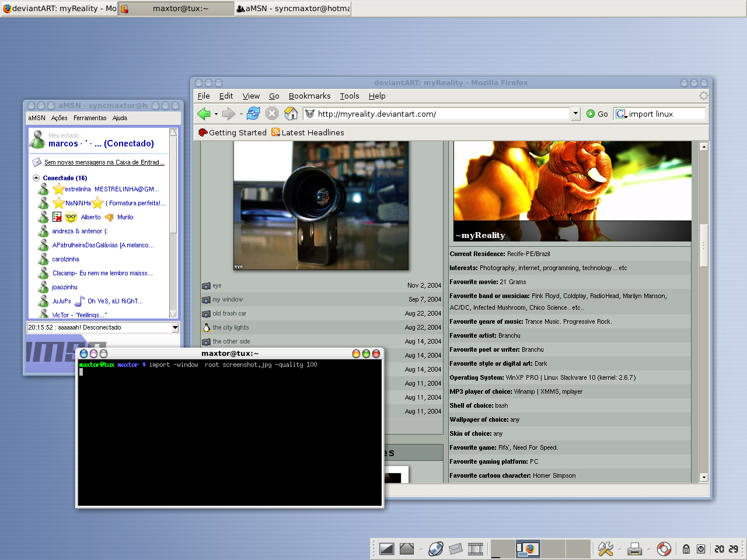Open the Firefox Tools menu
The image size is (747, 560).
tap(350, 96)
